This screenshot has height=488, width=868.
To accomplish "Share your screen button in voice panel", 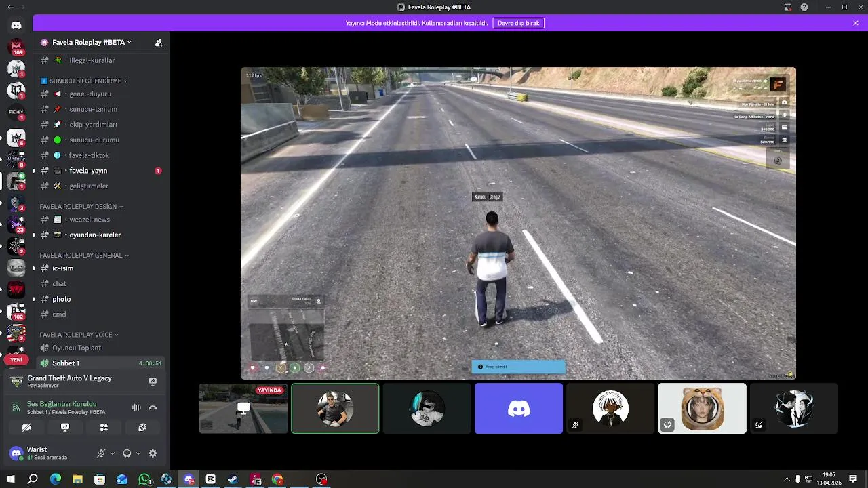I will (65, 428).
